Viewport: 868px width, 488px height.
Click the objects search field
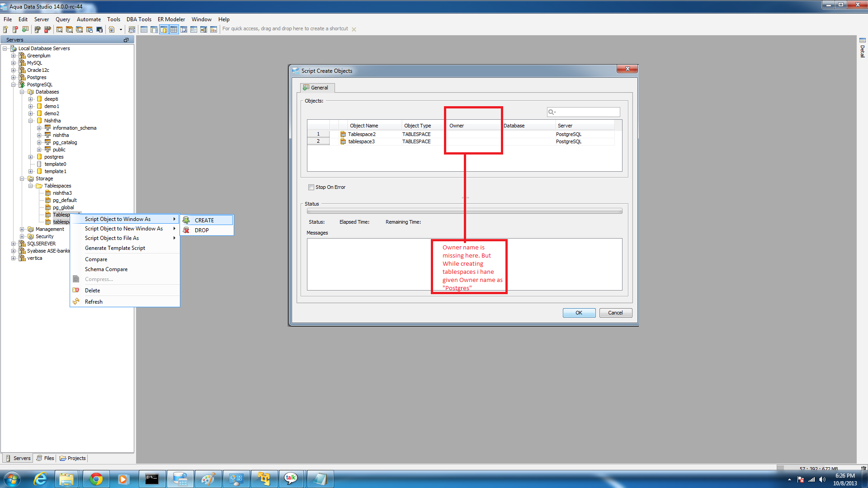[x=588, y=112]
